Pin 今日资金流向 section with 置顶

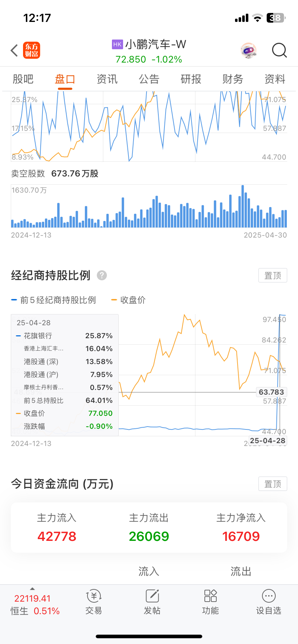pos(273,484)
